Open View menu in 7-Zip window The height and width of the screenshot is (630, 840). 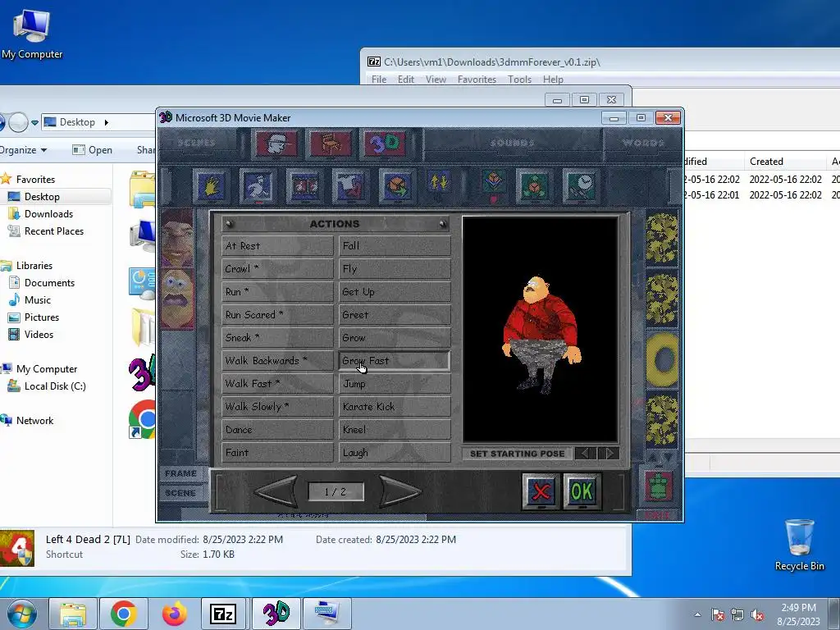(x=436, y=80)
